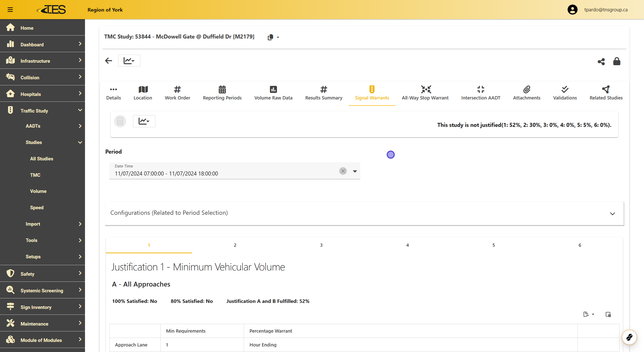This screenshot has width=644, height=352.
Task: Open the Results Summary tab
Action: click(324, 93)
